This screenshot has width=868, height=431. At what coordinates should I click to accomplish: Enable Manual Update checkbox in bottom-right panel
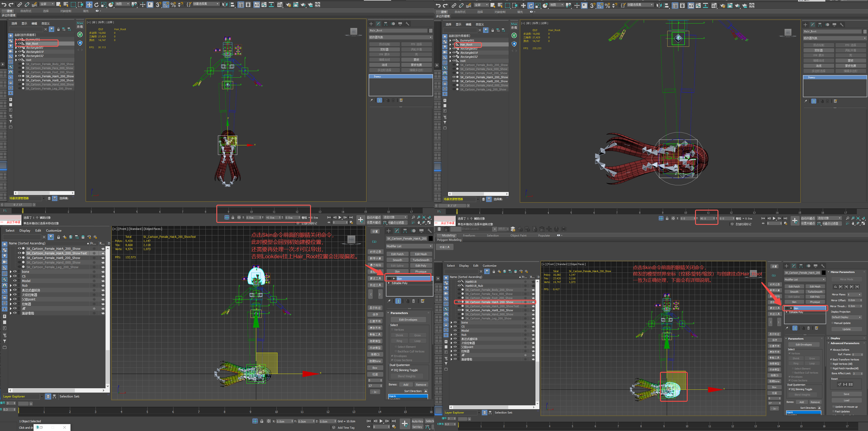tap(832, 323)
